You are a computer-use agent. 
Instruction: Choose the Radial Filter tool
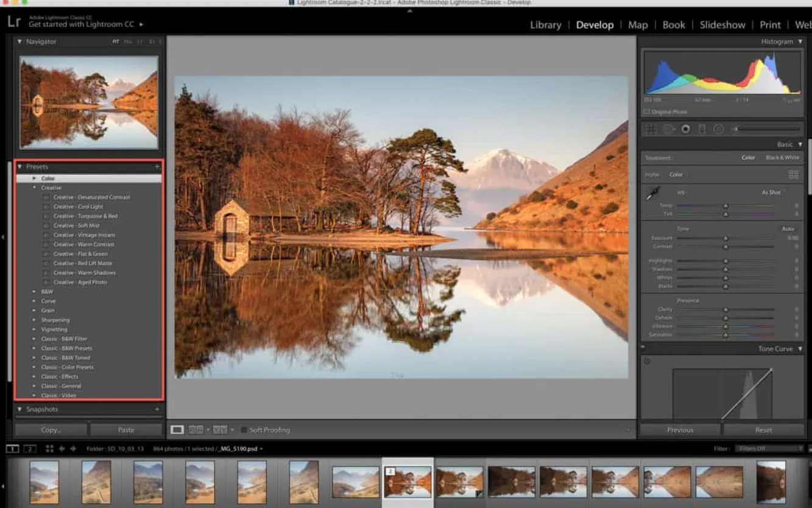(x=718, y=129)
